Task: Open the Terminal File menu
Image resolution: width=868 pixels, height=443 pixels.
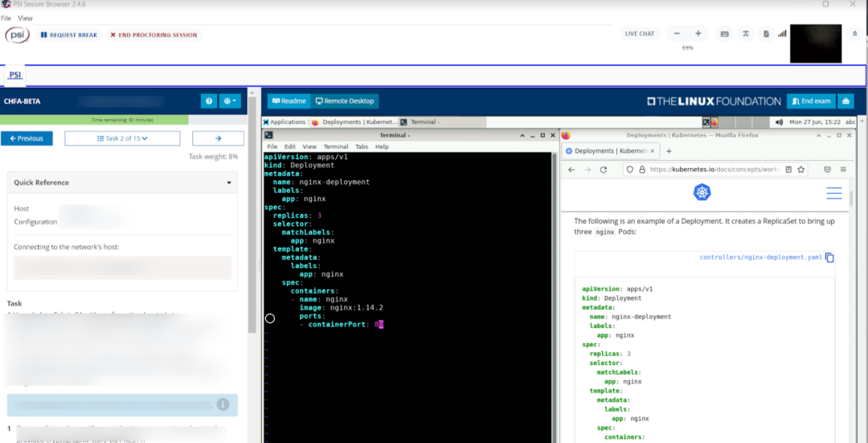Action: click(x=272, y=147)
